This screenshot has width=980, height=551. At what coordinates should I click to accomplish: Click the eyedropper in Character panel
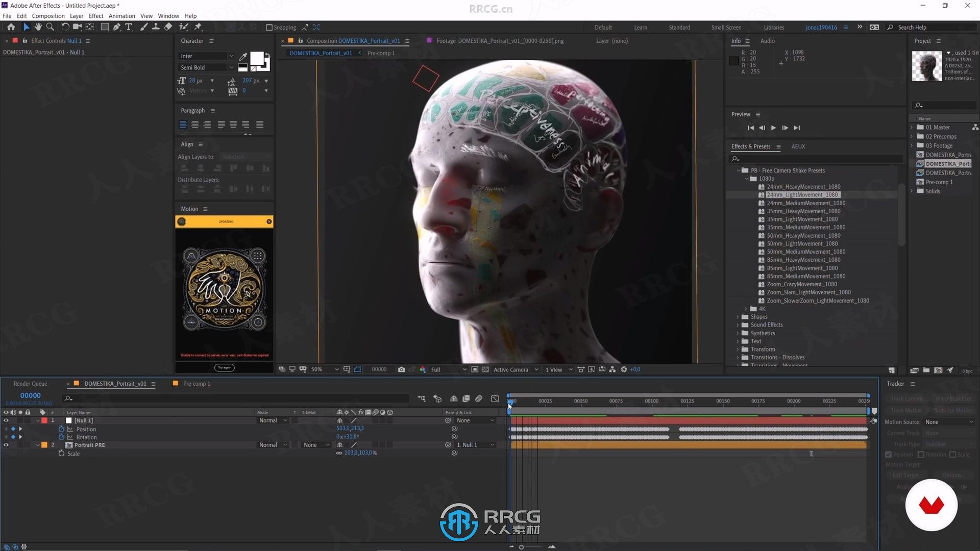243,56
